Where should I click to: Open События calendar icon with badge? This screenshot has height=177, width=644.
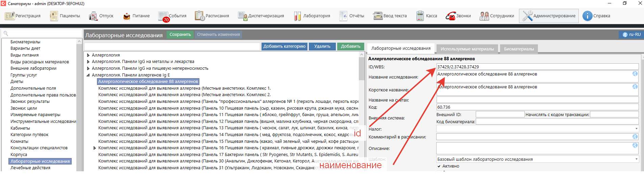(x=163, y=16)
